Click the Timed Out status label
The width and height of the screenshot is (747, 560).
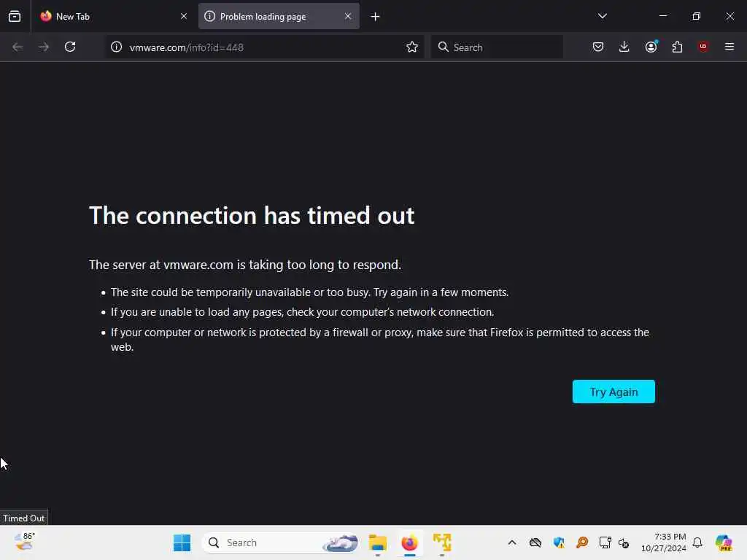click(24, 518)
